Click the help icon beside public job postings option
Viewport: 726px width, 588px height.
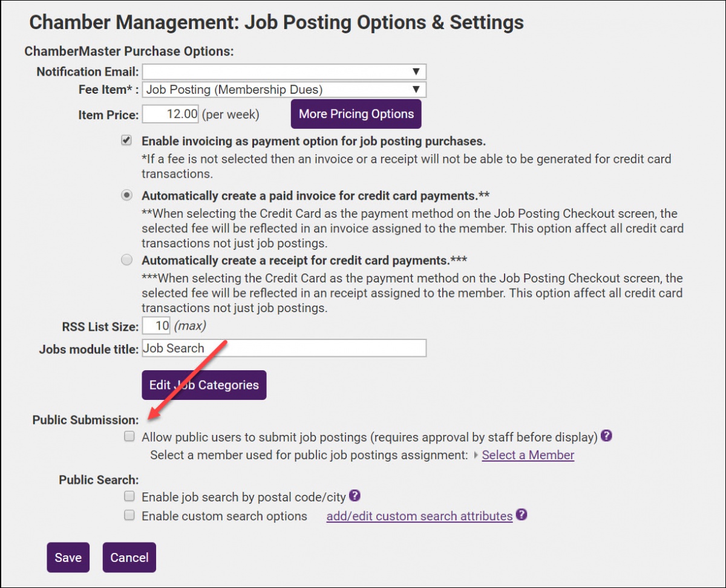(607, 436)
